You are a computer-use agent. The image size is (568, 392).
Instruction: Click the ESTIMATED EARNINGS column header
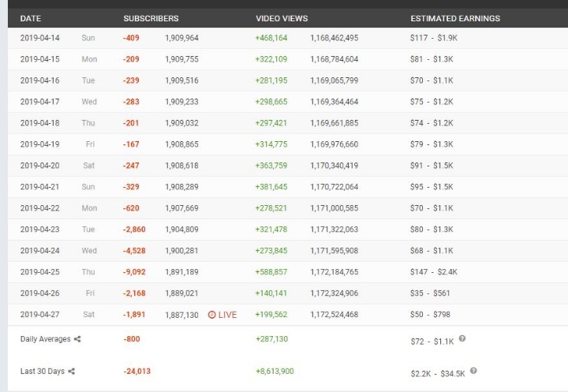[455, 18]
